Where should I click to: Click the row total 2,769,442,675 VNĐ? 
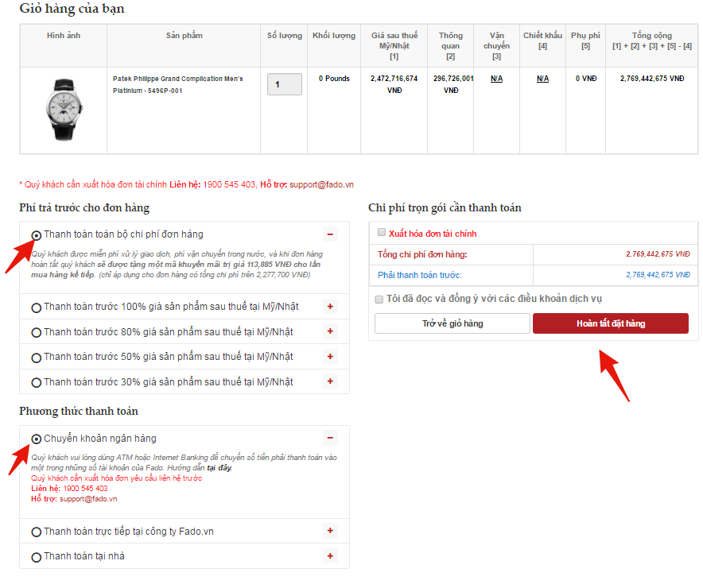pyautogui.click(x=652, y=79)
